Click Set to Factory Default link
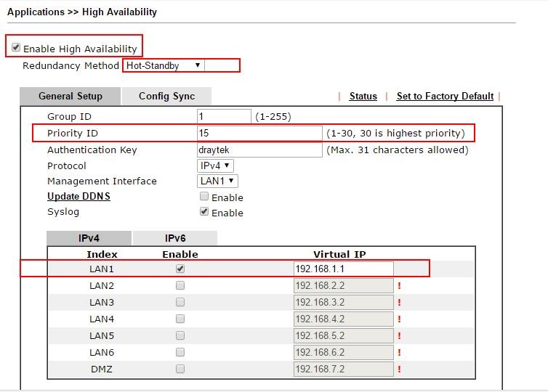The image size is (548, 392). pyautogui.click(x=445, y=96)
